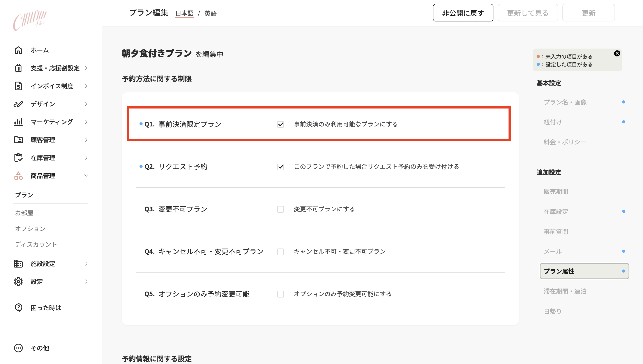This screenshot has height=364, width=643.
Task: Disable the Q2 リクエスト予約 checkbox
Action: pos(281,167)
